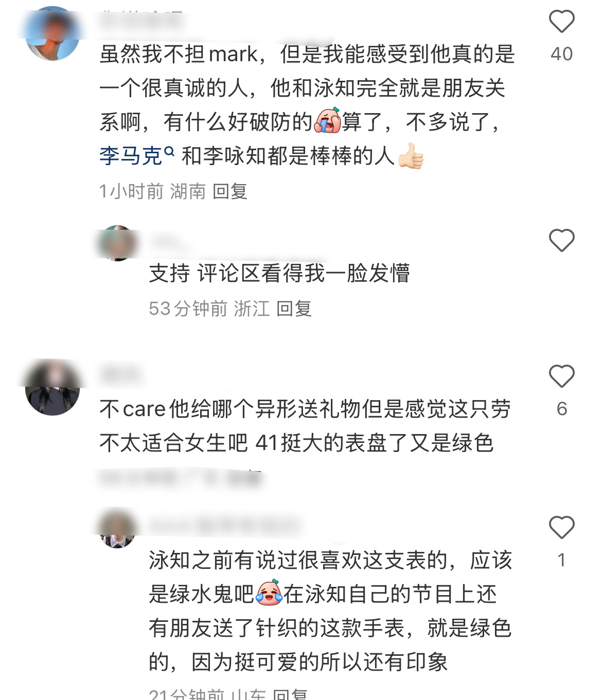The height and width of the screenshot is (700, 602).
Task: Tap the 6 like count
Action: [561, 409]
